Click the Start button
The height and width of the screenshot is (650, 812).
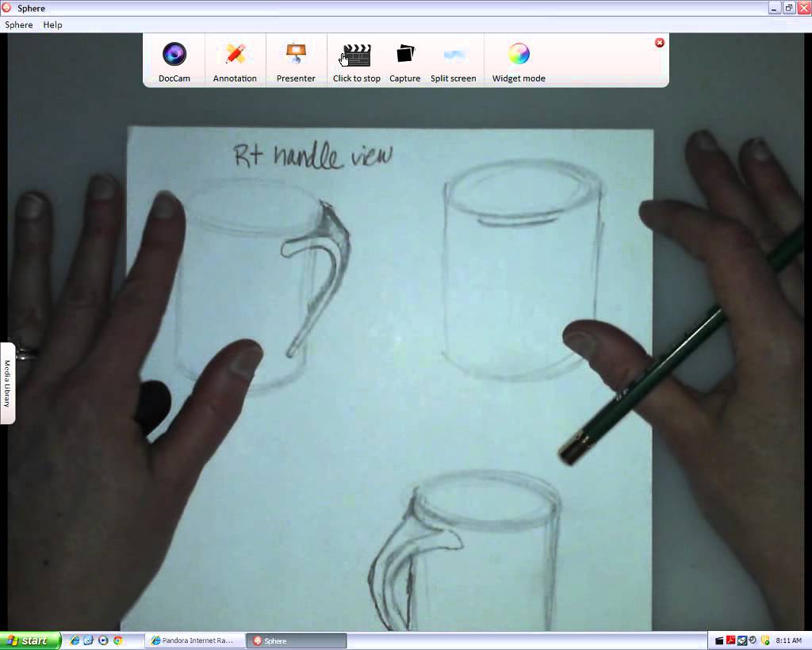tap(28, 640)
